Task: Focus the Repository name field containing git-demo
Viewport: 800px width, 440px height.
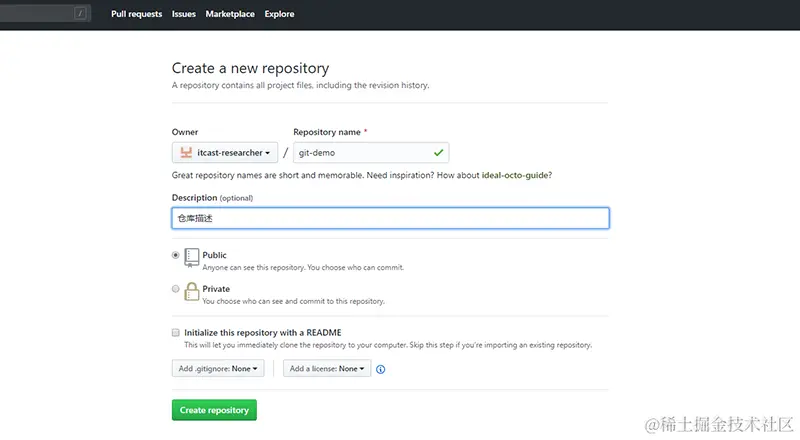Action: [x=371, y=152]
